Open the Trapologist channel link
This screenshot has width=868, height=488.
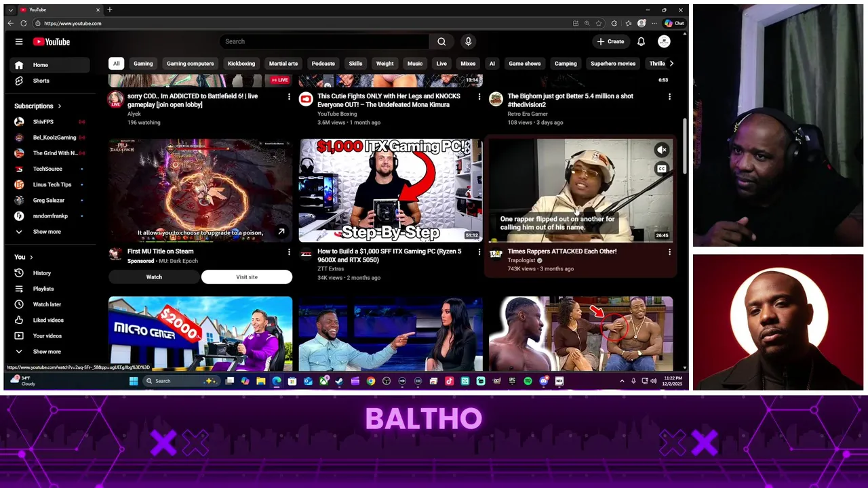(x=521, y=260)
